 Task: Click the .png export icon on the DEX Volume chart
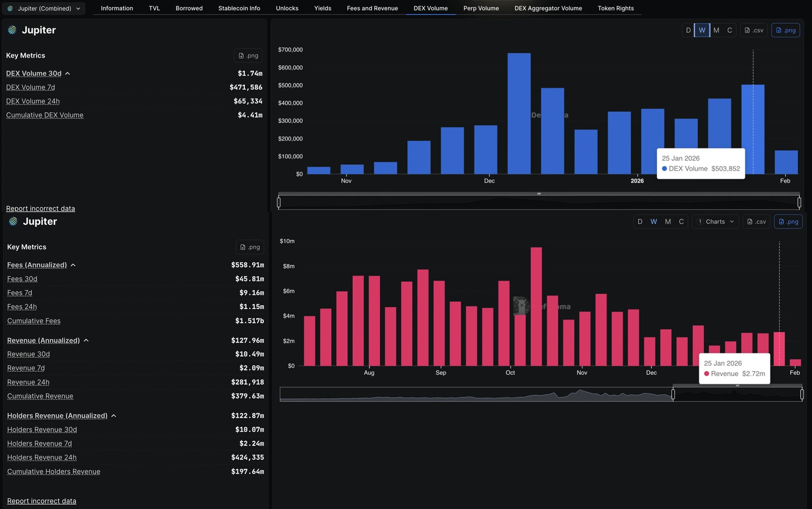coord(786,30)
